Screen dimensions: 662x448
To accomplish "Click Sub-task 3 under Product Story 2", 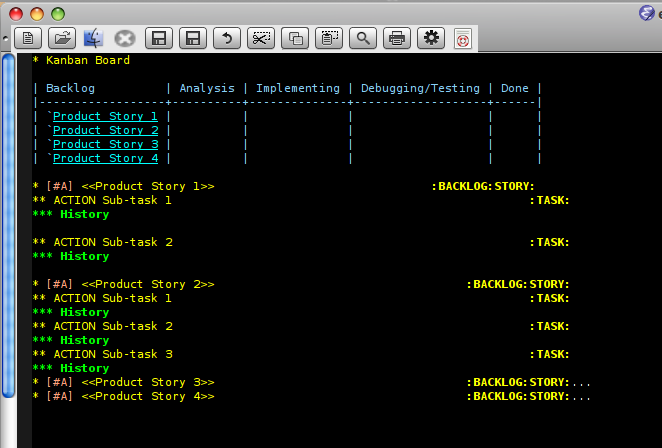I will (137, 354).
